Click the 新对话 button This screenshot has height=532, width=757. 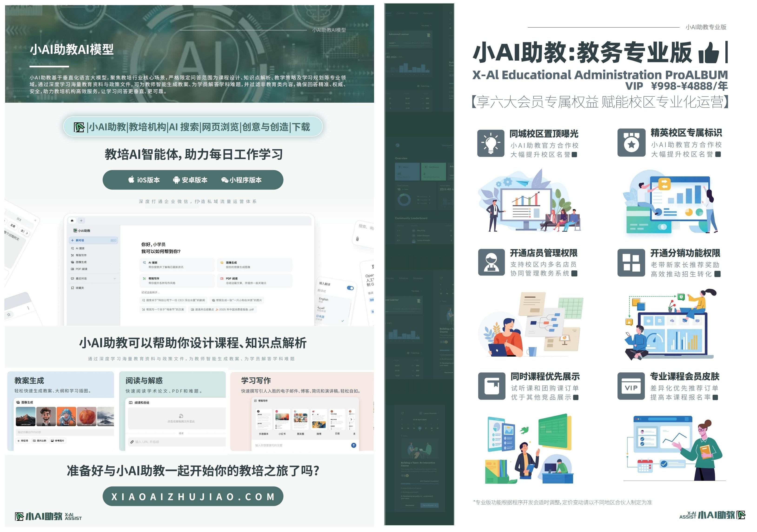tap(80, 240)
